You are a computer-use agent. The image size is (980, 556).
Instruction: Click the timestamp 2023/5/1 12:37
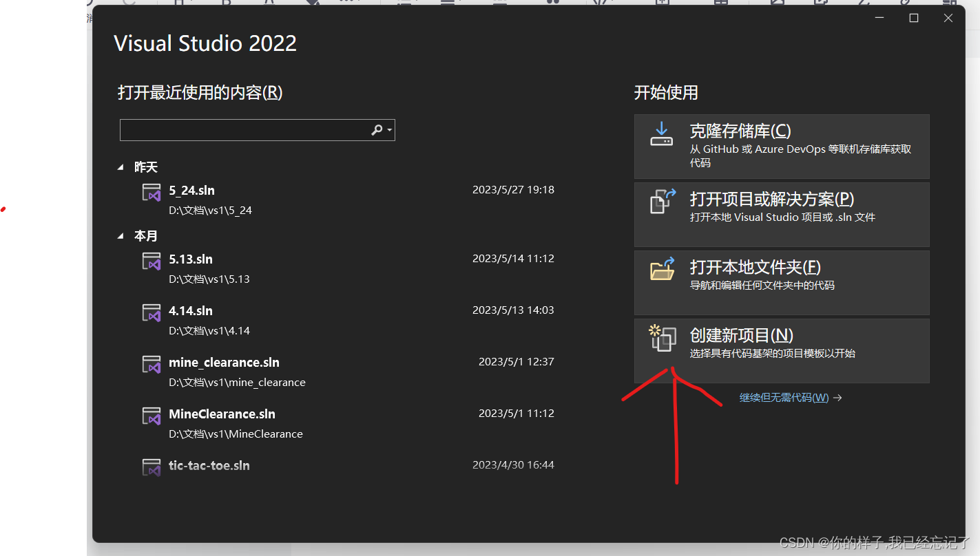tap(517, 362)
